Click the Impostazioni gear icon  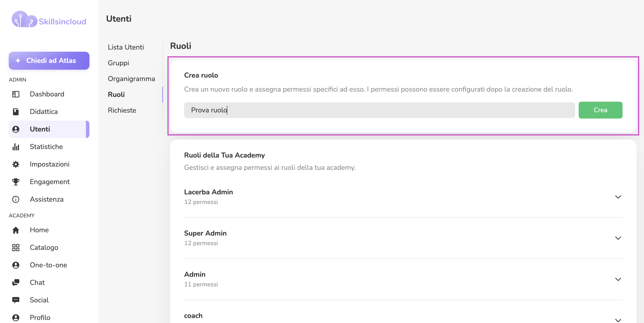click(x=16, y=164)
